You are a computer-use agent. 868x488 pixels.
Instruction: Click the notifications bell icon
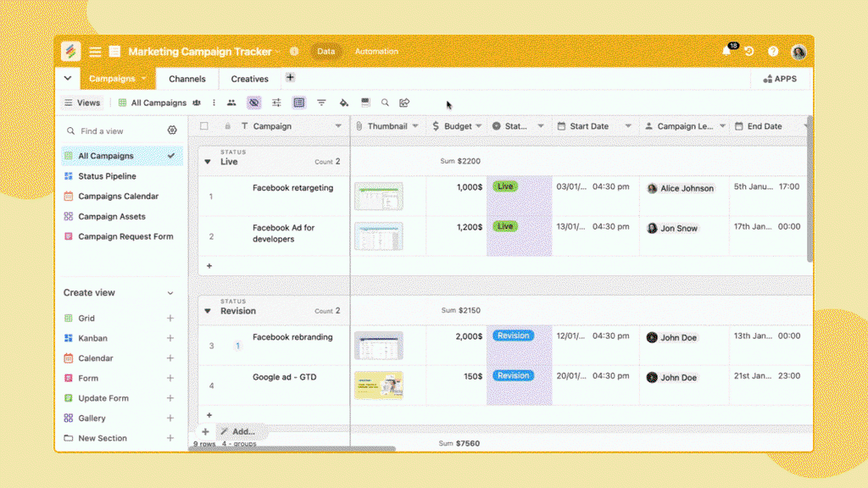[726, 52]
